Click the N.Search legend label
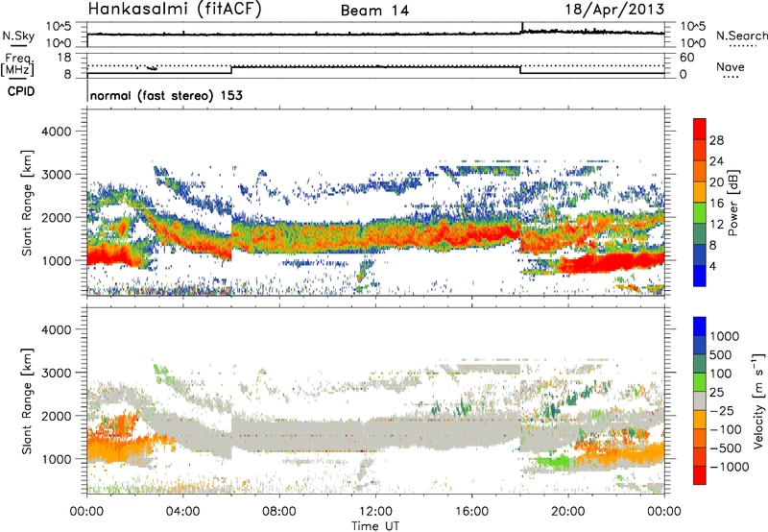 point(741,36)
